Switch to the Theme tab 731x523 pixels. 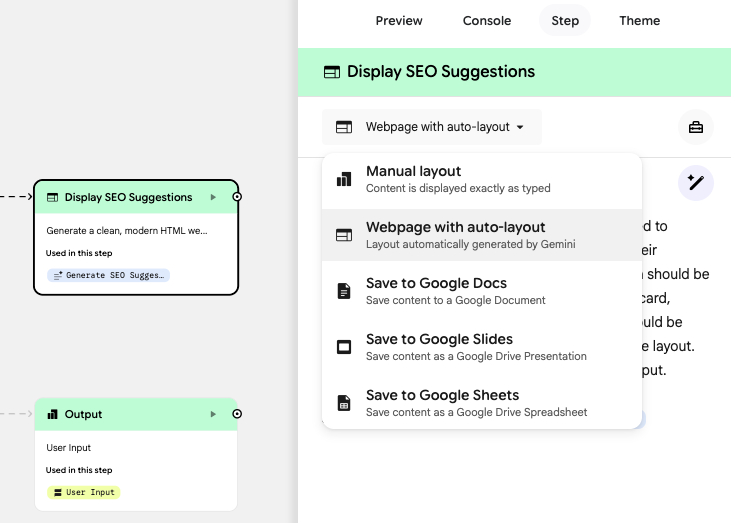[x=639, y=20]
